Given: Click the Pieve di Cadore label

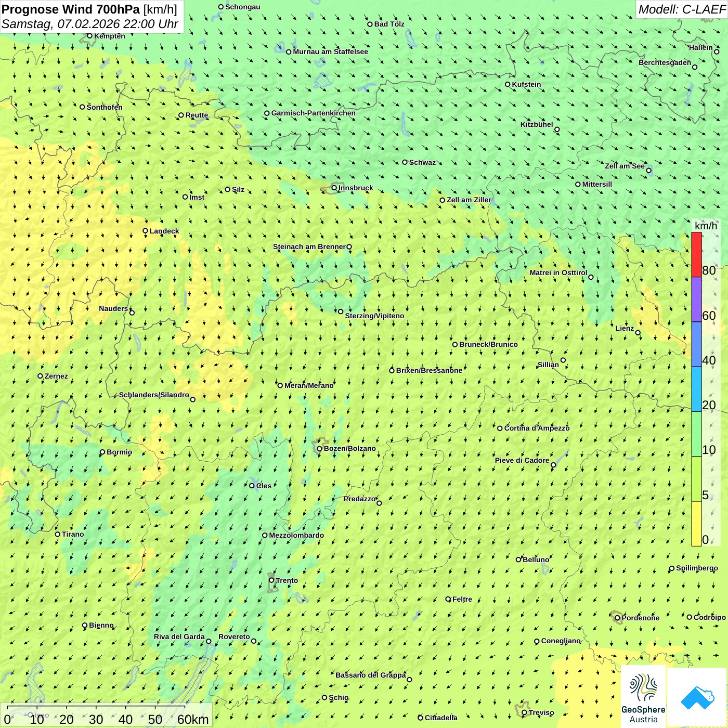Looking at the screenshot, I should tap(522, 460).
